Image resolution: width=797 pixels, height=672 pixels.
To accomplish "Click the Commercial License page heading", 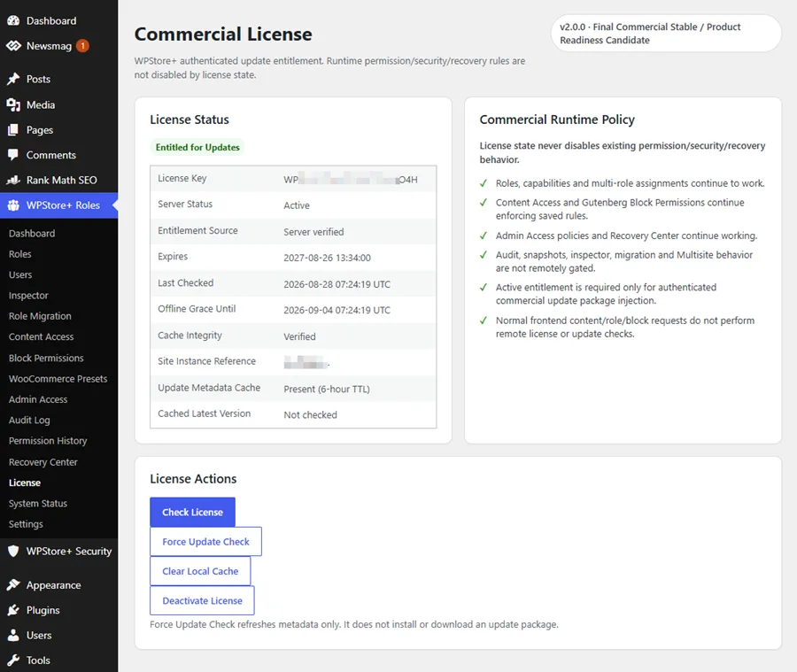I will tap(223, 34).
